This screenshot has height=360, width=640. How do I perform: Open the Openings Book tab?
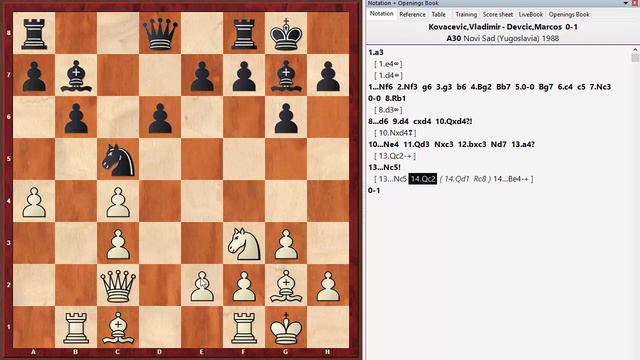click(x=569, y=14)
